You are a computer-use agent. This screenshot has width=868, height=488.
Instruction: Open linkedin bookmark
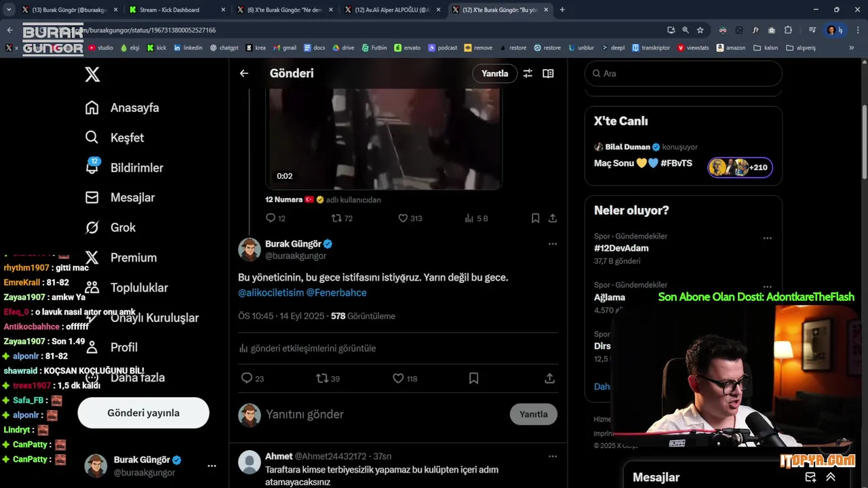188,47
